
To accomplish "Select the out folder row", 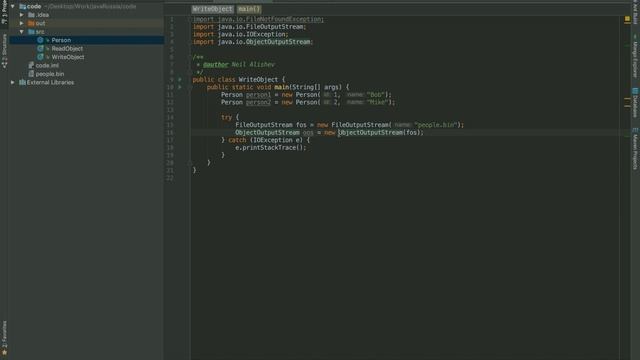I will 87,23.
